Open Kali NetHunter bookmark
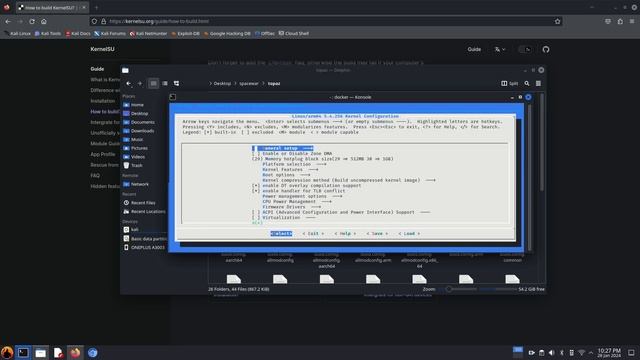 coord(148,33)
